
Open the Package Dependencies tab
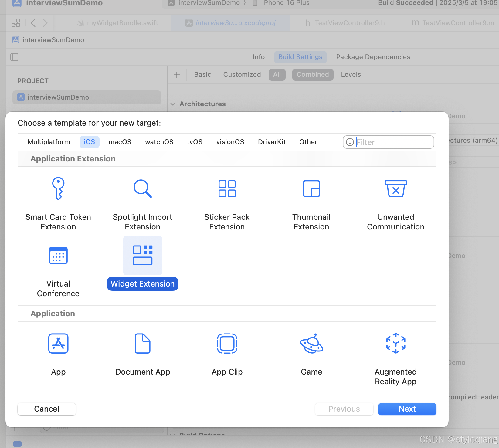point(373,57)
